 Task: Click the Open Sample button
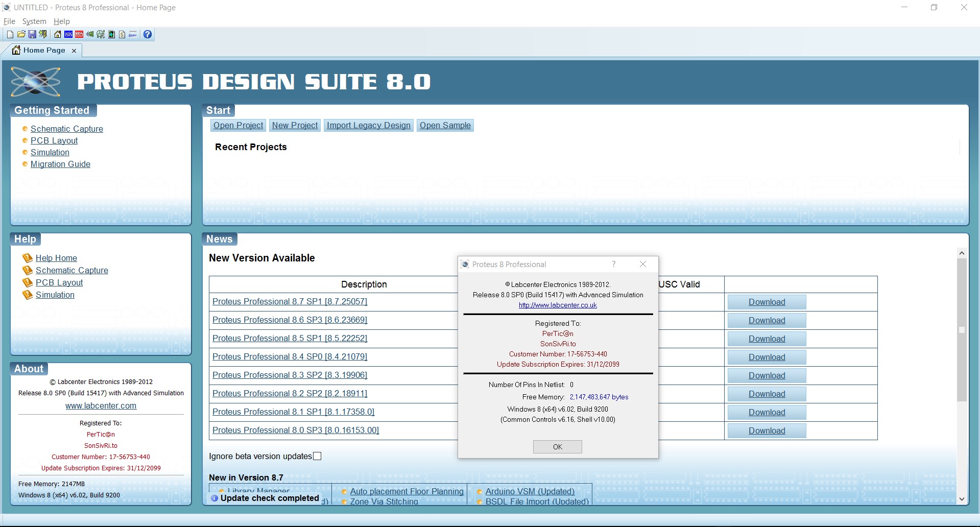tap(445, 125)
